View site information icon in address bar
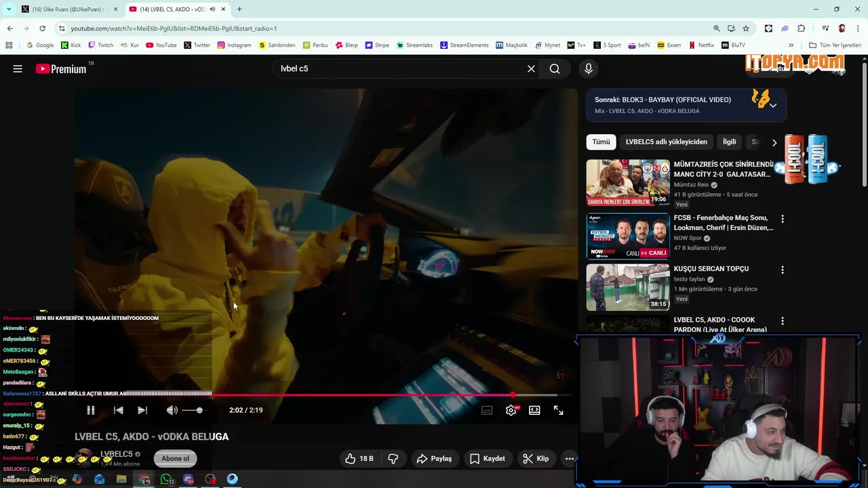The height and width of the screenshot is (488, 868). pos(62,28)
